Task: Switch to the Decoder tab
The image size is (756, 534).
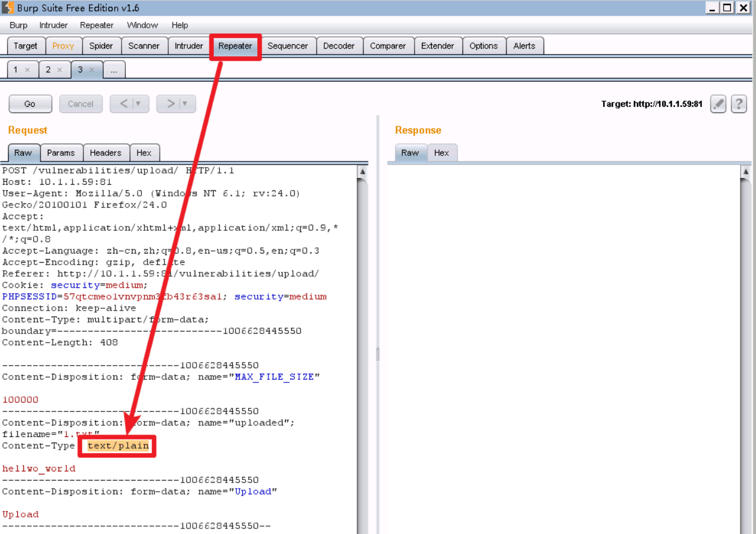Action: tap(339, 45)
